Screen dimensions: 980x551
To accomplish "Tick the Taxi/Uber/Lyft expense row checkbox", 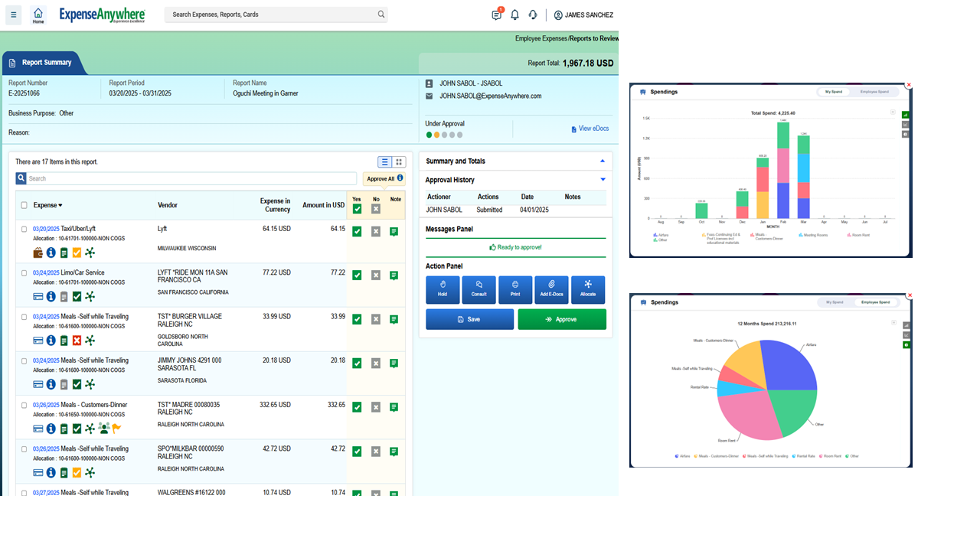I will 24,229.
